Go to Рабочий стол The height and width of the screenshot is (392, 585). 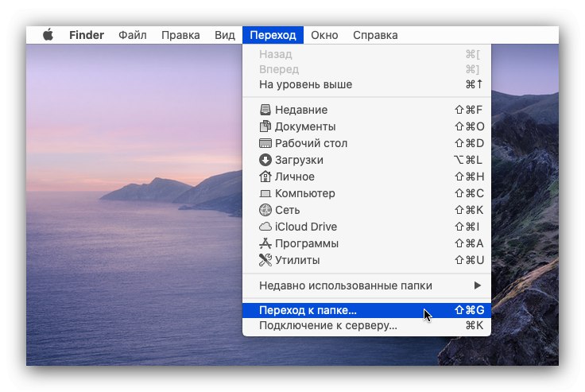pos(366,143)
